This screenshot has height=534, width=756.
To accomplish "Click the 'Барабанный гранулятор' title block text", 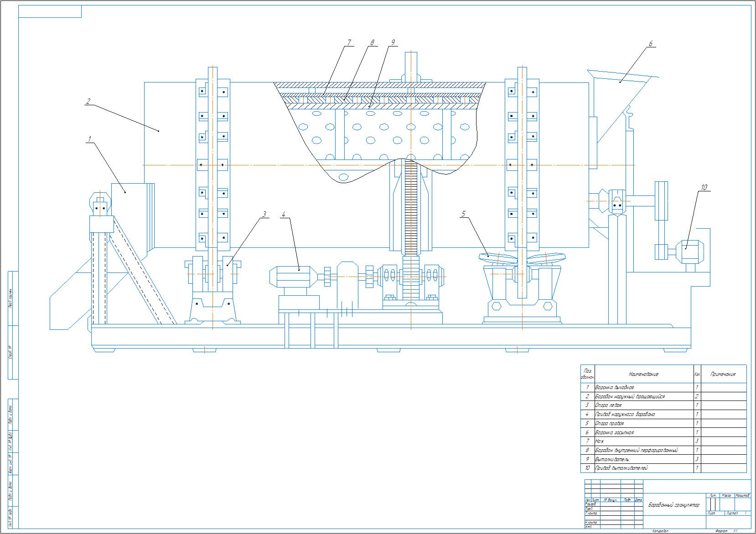I will click(673, 505).
